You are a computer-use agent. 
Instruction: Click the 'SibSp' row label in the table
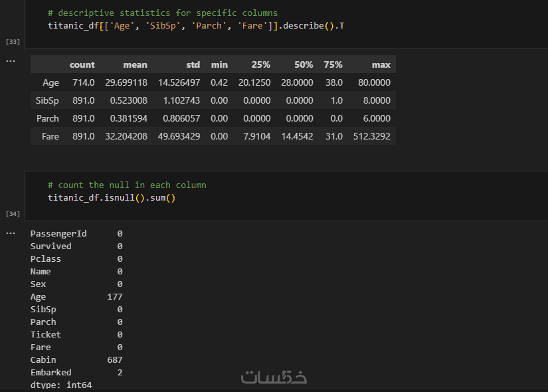tap(46, 100)
